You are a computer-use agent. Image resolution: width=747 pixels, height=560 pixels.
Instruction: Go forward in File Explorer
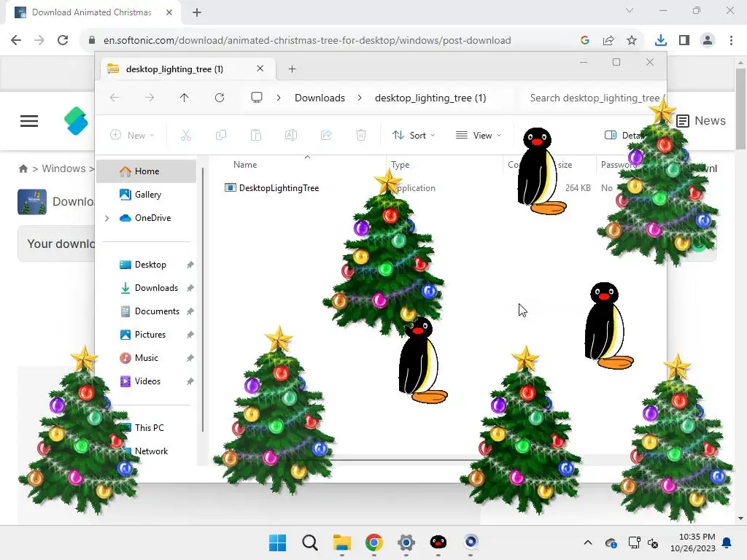pos(149,98)
